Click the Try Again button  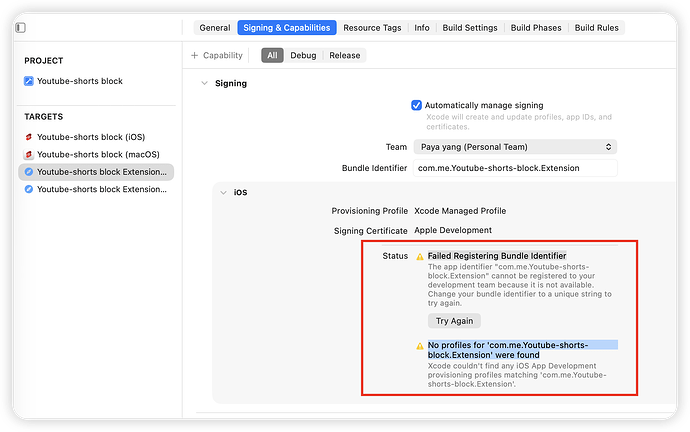pyautogui.click(x=454, y=321)
